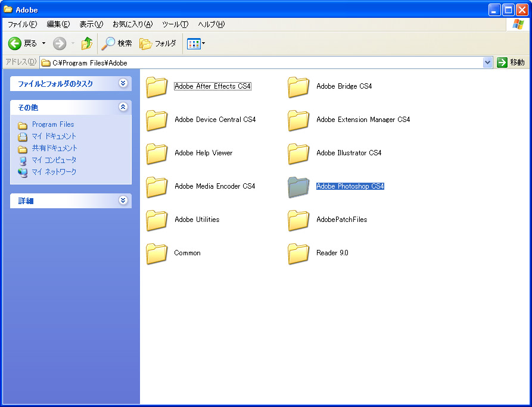Open the マイ ドキュメント link

[54, 136]
